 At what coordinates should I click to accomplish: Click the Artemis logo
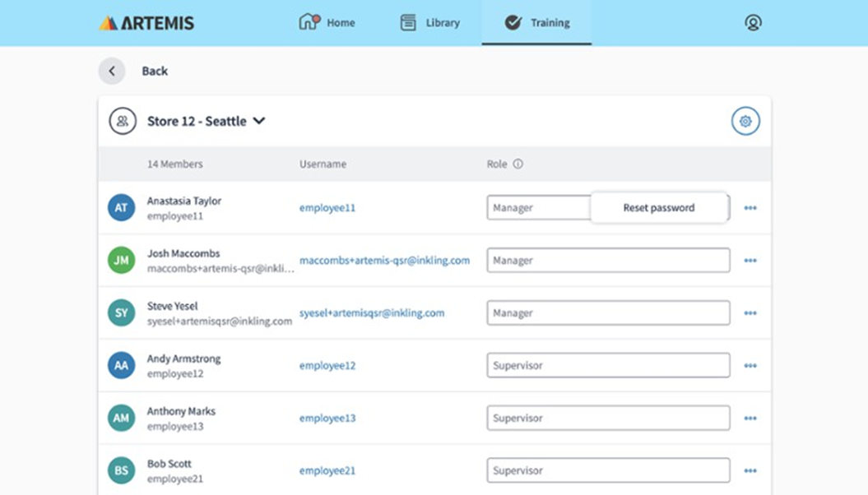click(x=146, y=23)
